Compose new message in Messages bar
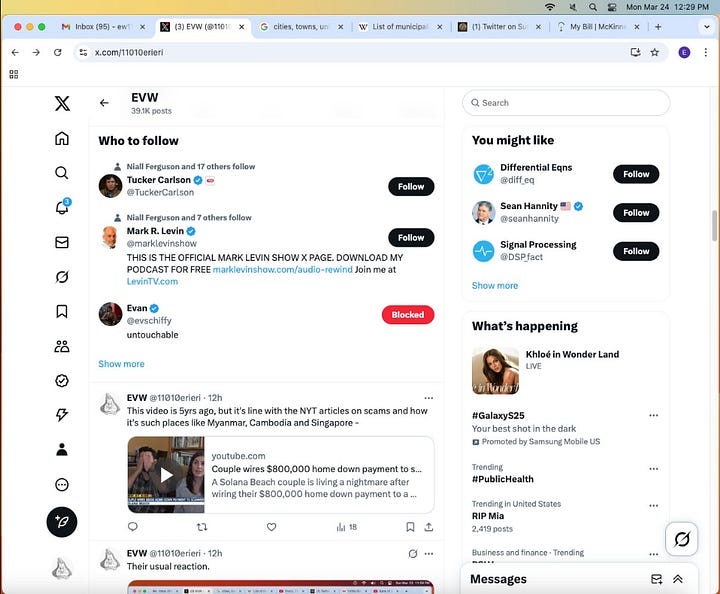This screenshot has width=720, height=594. coord(657,579)
